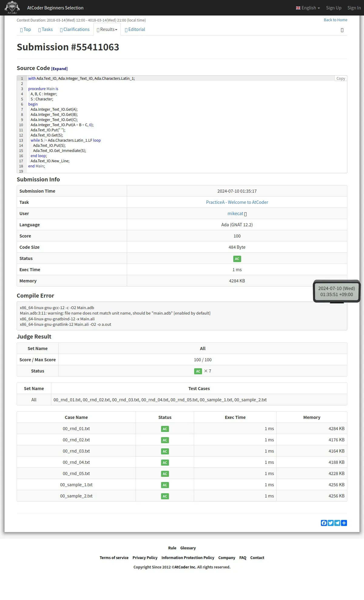Open the Results dropdown tab
364x600 pixels.
point(107,29)
